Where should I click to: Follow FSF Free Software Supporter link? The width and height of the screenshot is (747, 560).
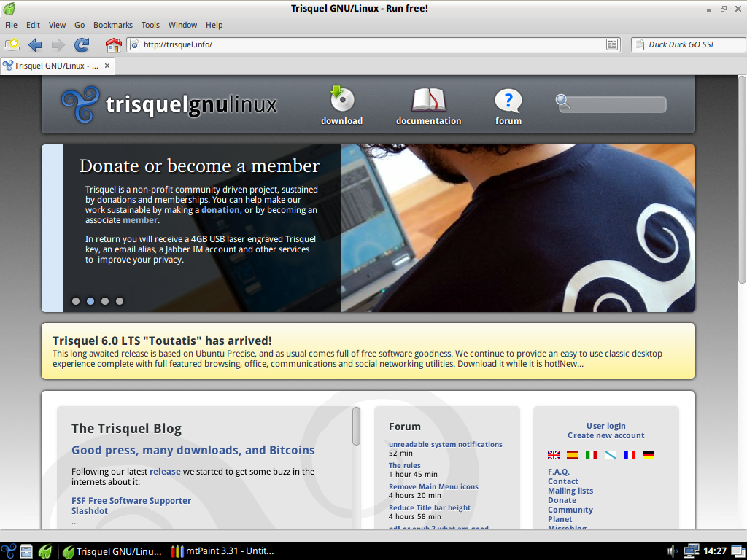pyautogui.click(x=131, y=500)
